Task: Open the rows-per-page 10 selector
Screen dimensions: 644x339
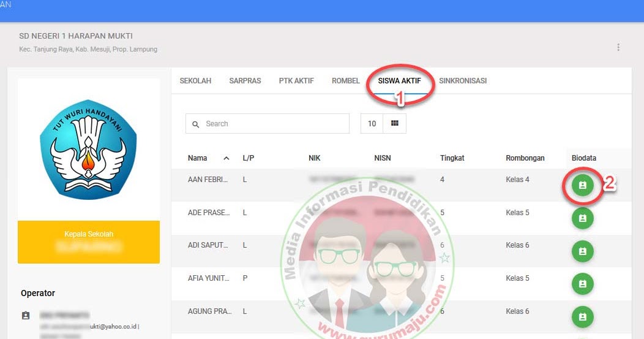Action: [x=372, y=123]
